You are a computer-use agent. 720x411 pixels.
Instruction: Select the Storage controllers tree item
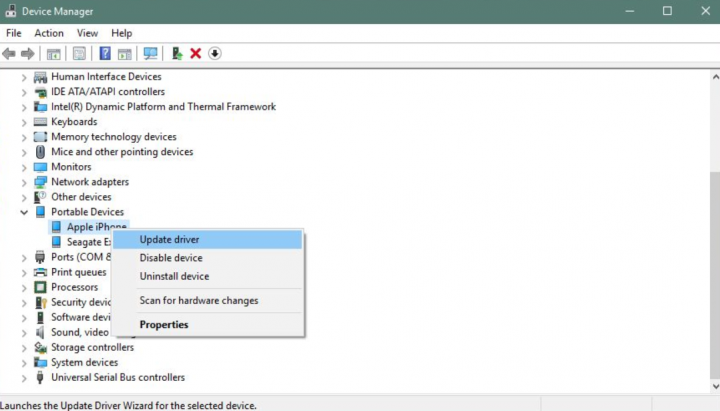(92, 348)
